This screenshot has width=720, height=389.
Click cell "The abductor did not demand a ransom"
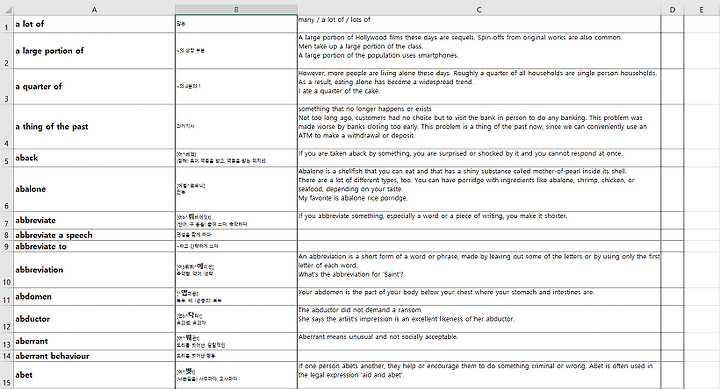click(479, 319)
